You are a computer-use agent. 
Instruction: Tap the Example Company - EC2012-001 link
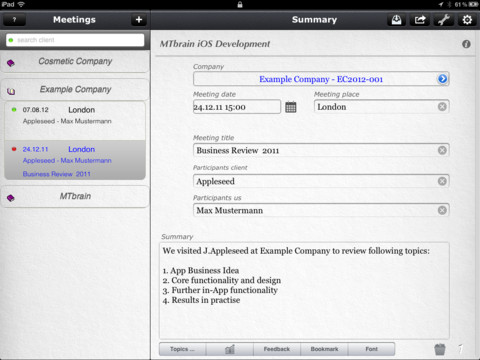(x=321, y=79)
